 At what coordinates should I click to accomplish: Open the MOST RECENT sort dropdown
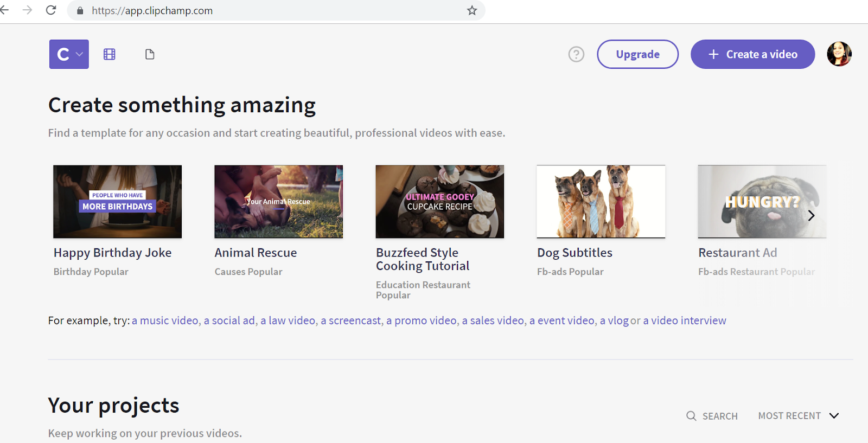tap(799, 416)
